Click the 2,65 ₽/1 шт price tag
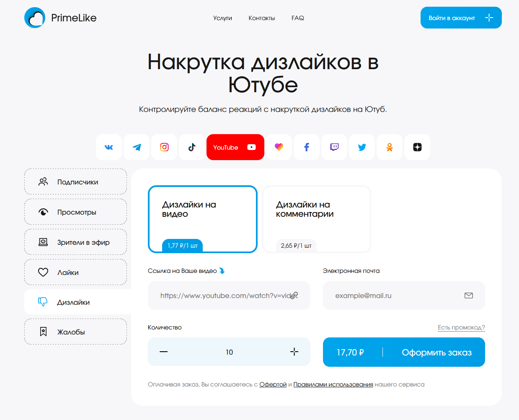 pos(296,246)
